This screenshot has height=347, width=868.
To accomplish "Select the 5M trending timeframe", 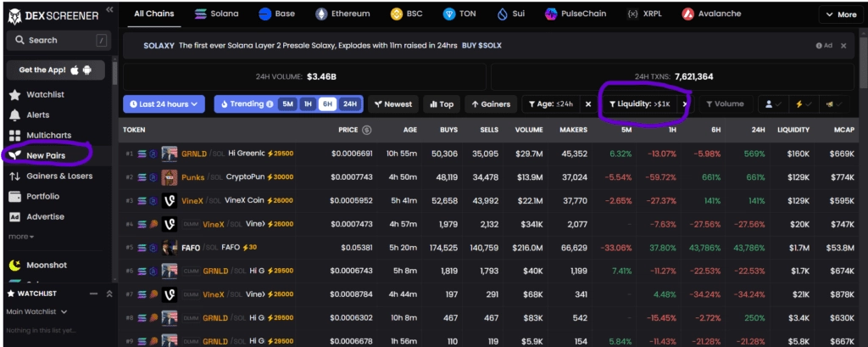I will [288, 104].
